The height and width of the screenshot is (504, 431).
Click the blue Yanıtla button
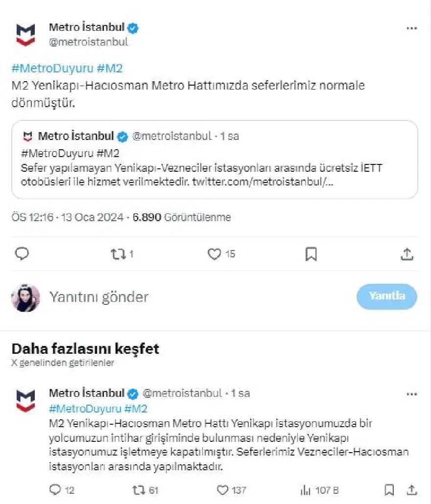pos(386,297)
